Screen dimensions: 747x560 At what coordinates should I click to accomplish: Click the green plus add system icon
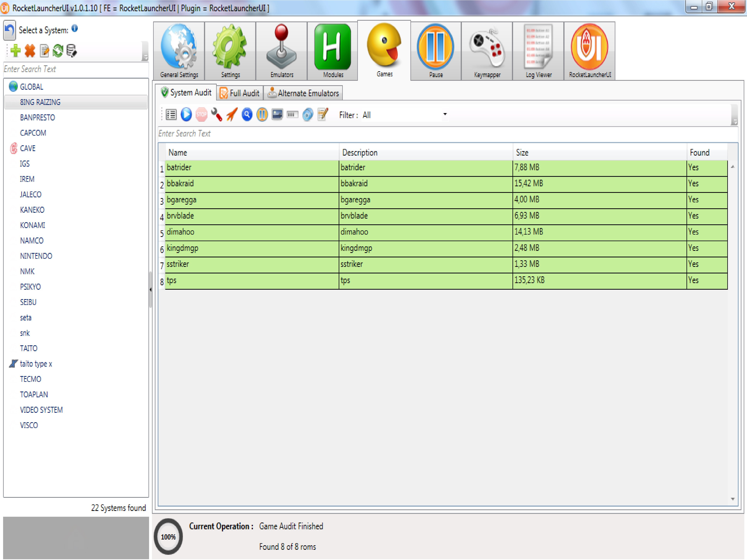click(x=15, y=51)
